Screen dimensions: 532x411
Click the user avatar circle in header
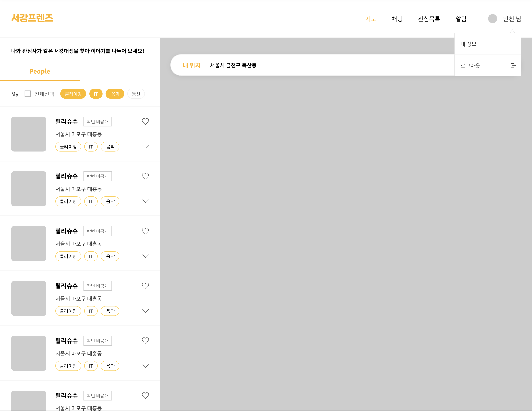pyautogui.click(x=492, y=19)
